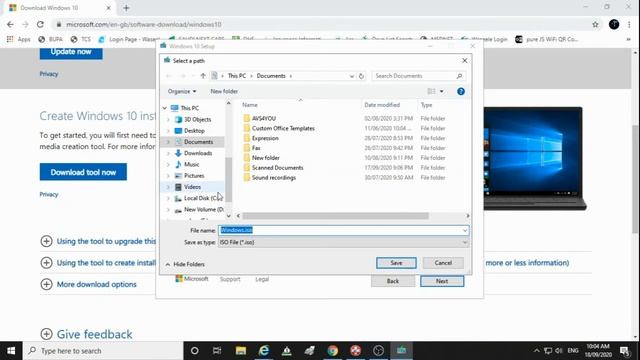
Task: Open Chrome three-dot menu
Action: click(x=629, y=24)
